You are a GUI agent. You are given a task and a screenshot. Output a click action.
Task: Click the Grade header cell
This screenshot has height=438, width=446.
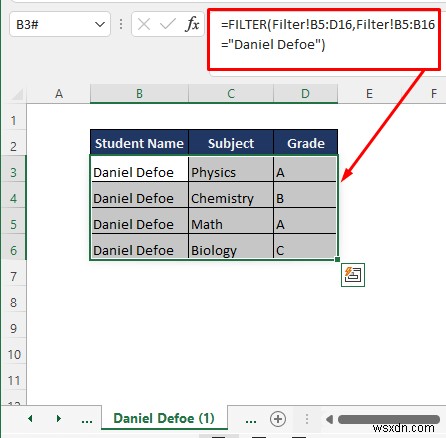(305, 143)
